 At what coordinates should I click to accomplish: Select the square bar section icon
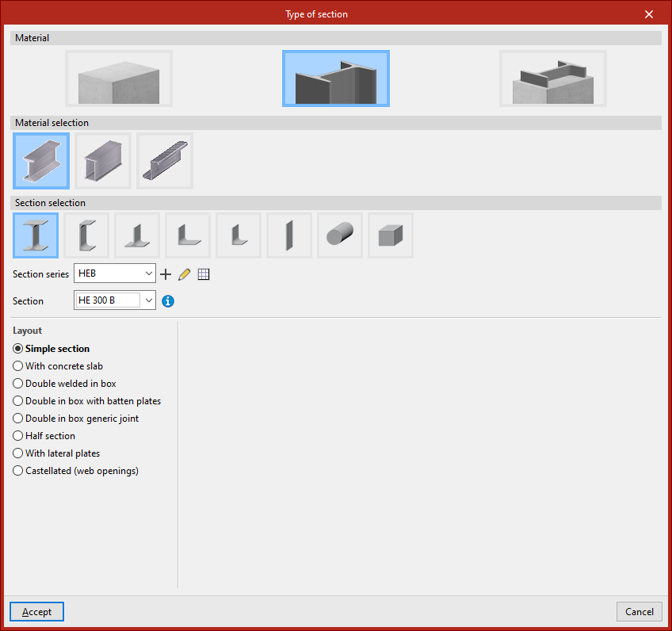point(391,235)
